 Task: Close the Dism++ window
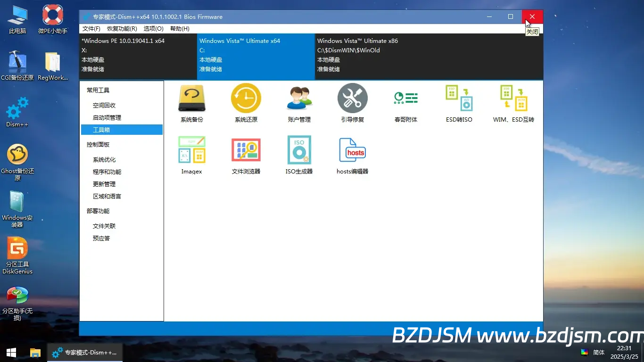click(532, 17)
